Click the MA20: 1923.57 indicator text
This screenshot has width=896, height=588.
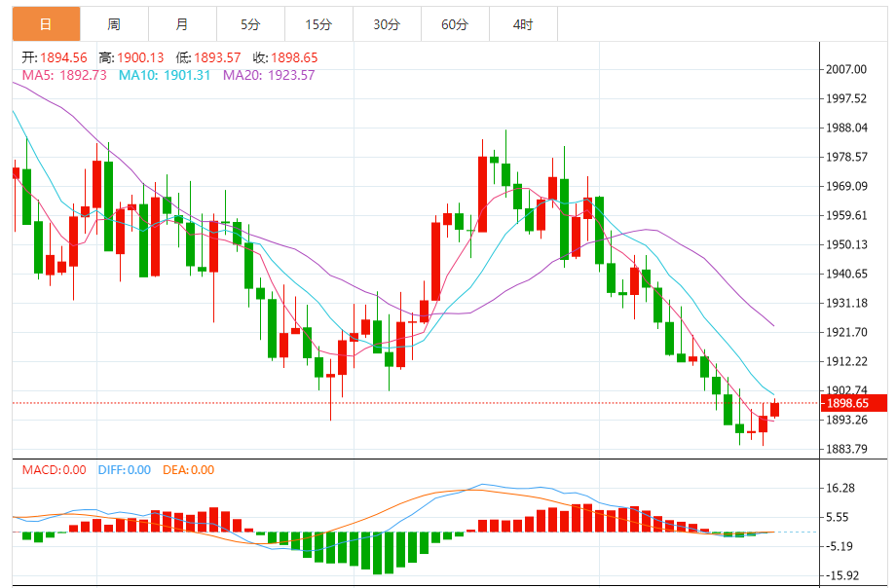click(x=269, y=75)
